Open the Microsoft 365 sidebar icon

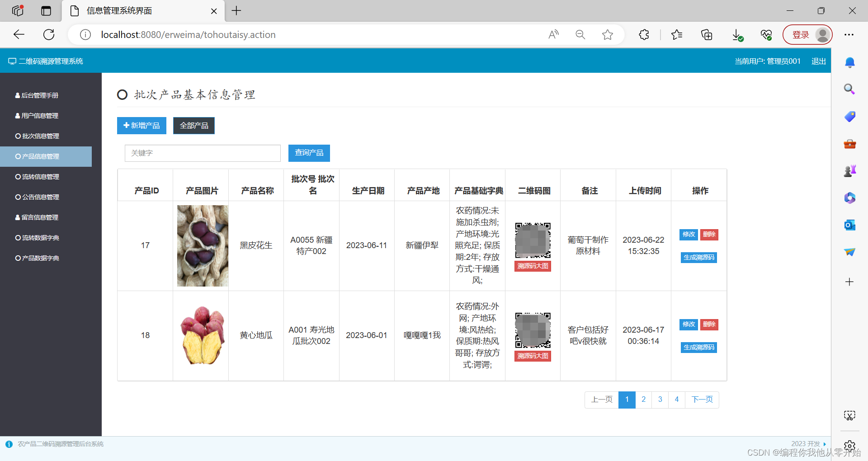(849, 198)
